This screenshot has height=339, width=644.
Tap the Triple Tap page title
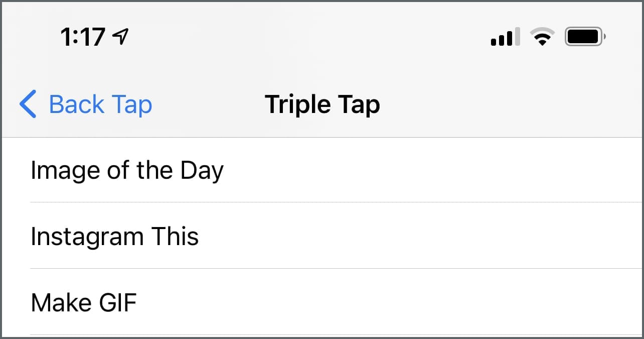click(322, 104)
